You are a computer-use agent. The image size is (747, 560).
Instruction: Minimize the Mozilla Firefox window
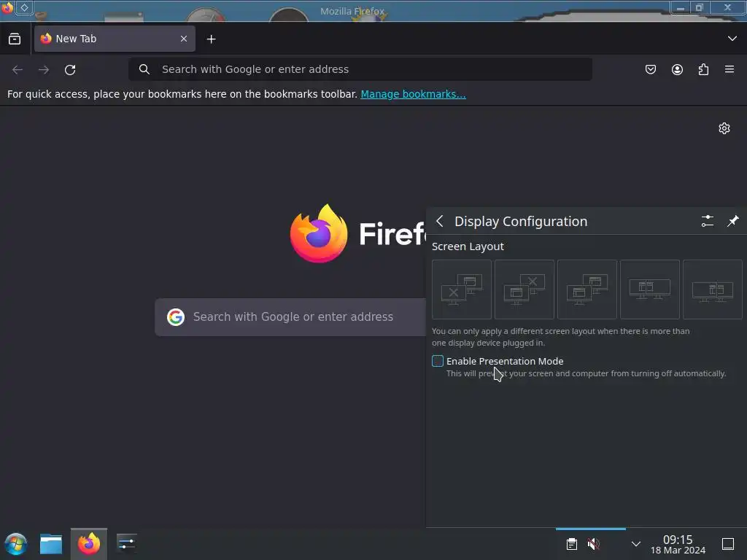681,7
